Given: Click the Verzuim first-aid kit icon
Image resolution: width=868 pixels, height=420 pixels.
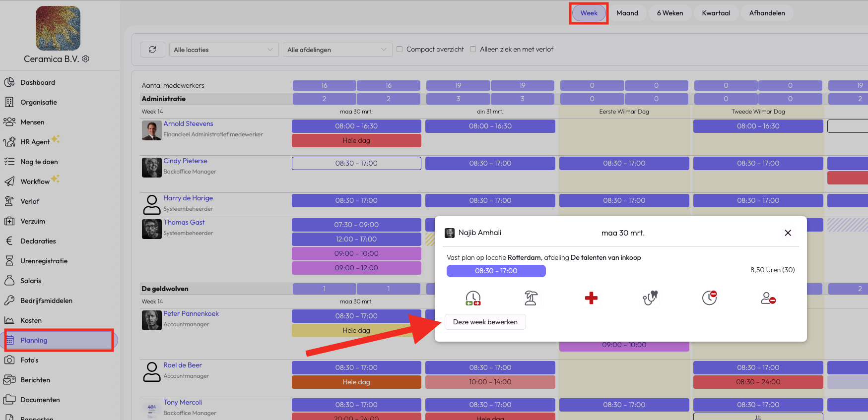Looking at the screenshot, I should [9, 221].
